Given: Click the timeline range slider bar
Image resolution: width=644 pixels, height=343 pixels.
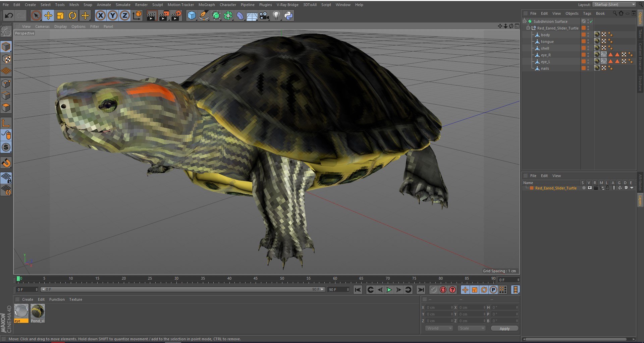Looking at the screenshot, I should tap(183, 289).
